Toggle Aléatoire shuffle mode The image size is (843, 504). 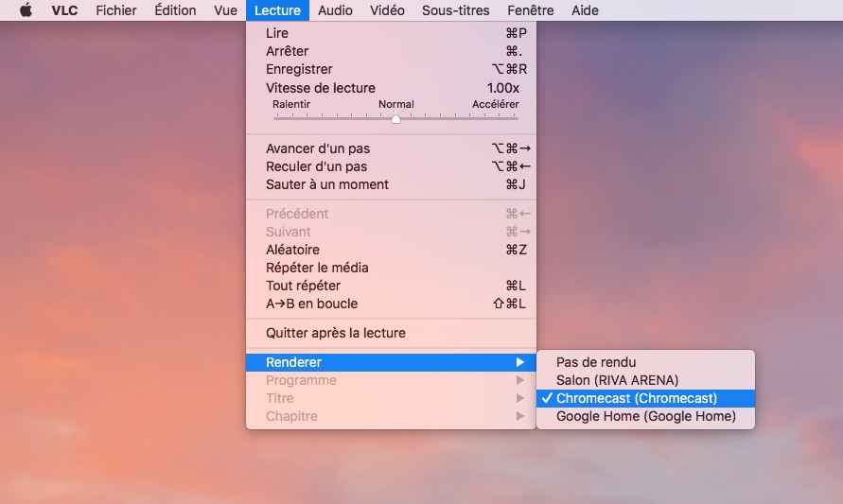(391, 250)
